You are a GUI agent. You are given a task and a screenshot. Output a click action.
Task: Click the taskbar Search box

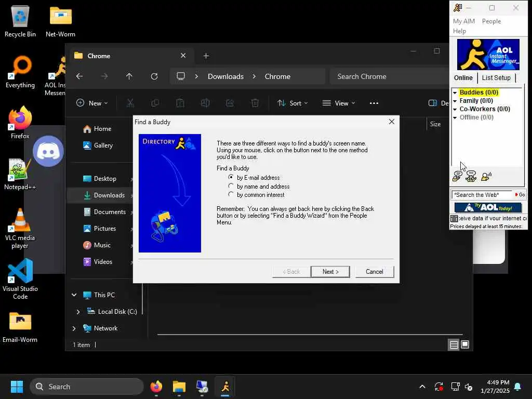pos(87,387)
